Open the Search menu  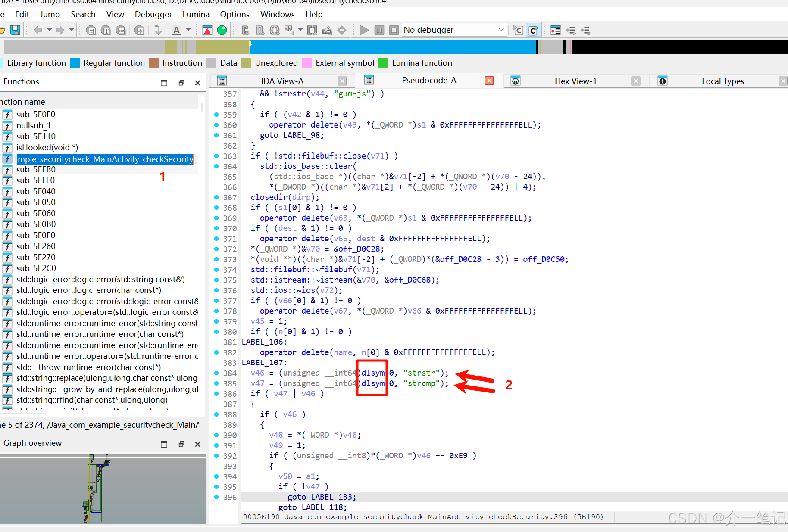[x=83, y=14]
